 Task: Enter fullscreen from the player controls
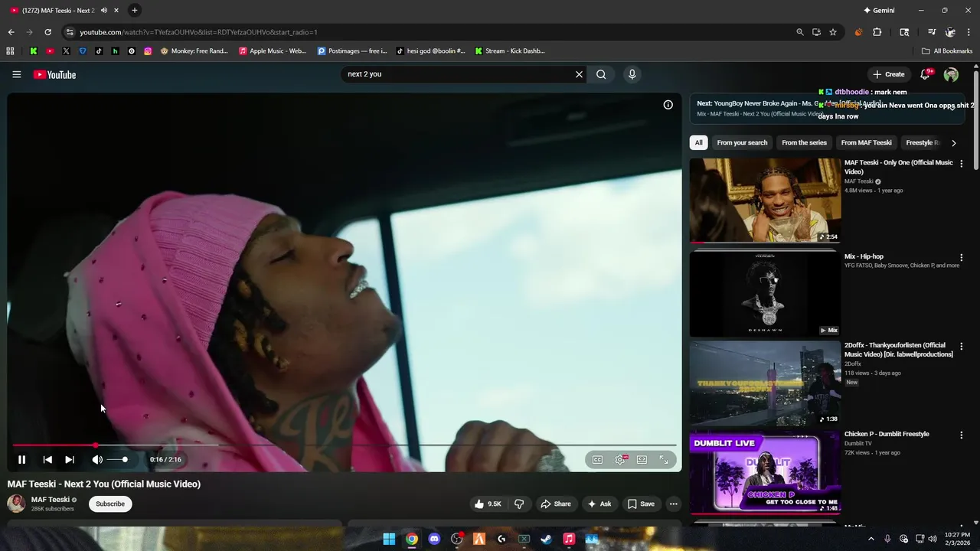664,459
